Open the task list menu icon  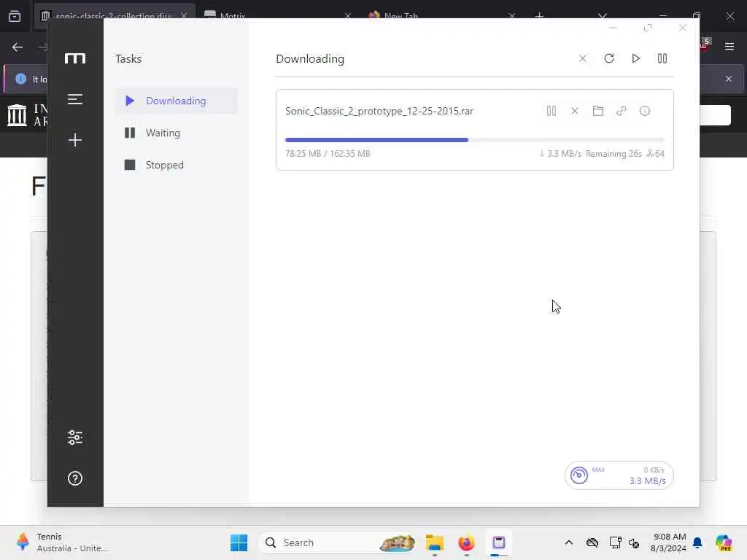(x=75, y=99)
